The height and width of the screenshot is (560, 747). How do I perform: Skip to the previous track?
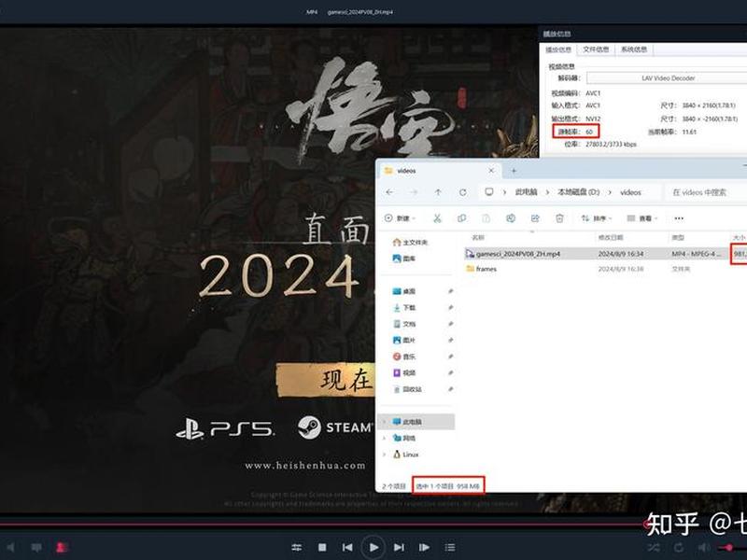pyautogui.click(x=347, y=548)
